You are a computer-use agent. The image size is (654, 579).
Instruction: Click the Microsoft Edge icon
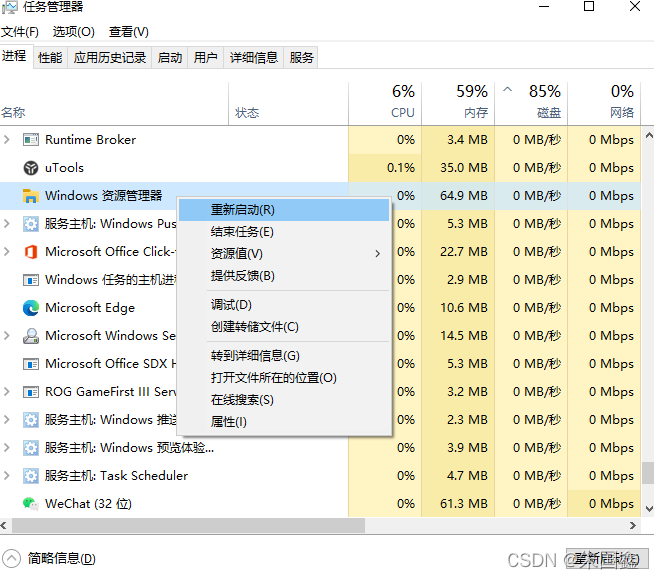[31, 308]
